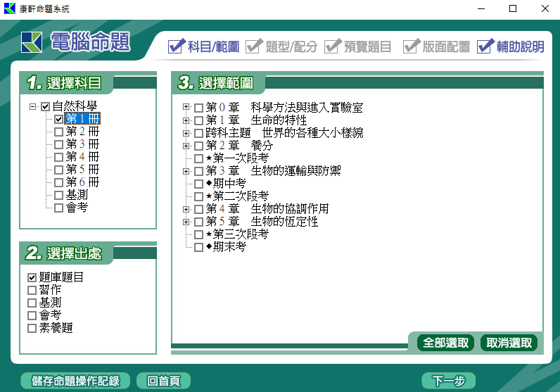The height and width of the screenshot is (392, 560).
Task: Tick the 期中考 range checkbox
Action: 198,184
